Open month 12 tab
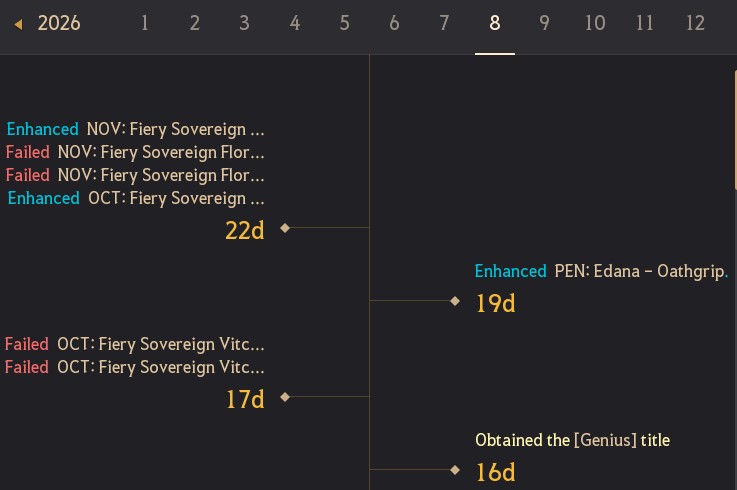The width and height of the screenshot is (737, 490). 695,23
